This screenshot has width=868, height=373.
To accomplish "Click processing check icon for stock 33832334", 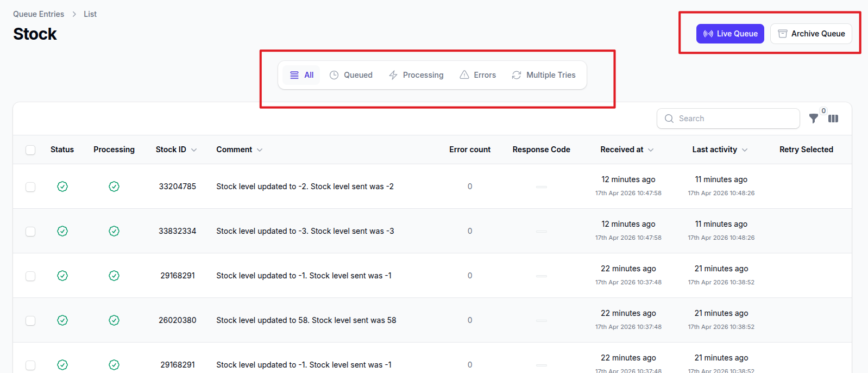I will point(114,231).
